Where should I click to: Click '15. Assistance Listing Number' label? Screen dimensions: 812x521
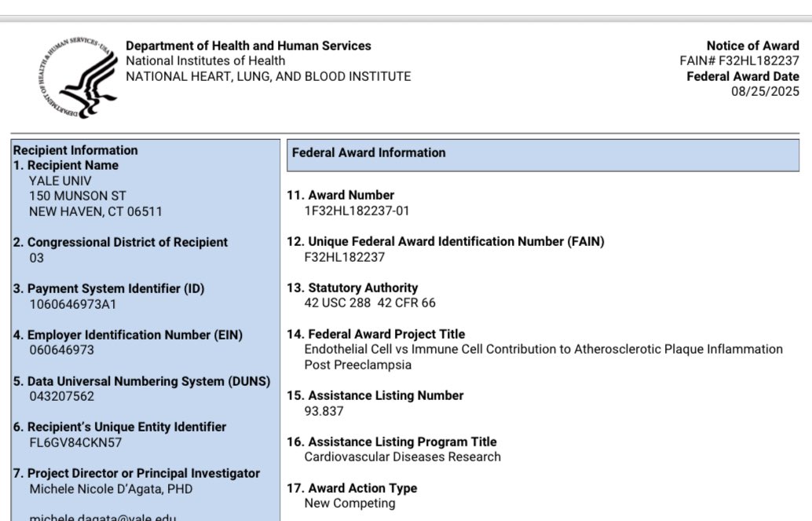click(375, 395)
